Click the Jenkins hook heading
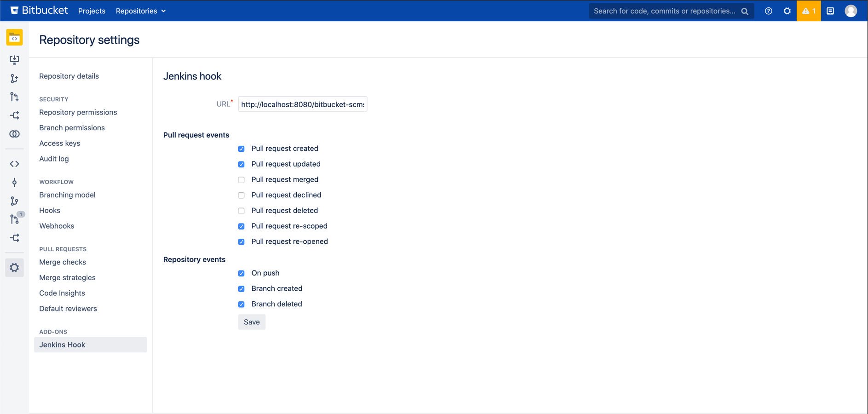 (x=192, y=76)
